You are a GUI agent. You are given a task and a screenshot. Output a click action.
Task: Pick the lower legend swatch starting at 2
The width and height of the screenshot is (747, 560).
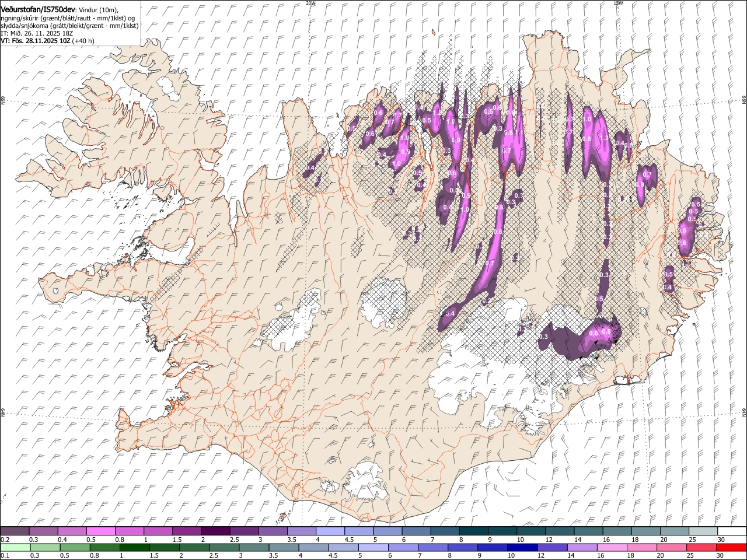click(194, 547)
